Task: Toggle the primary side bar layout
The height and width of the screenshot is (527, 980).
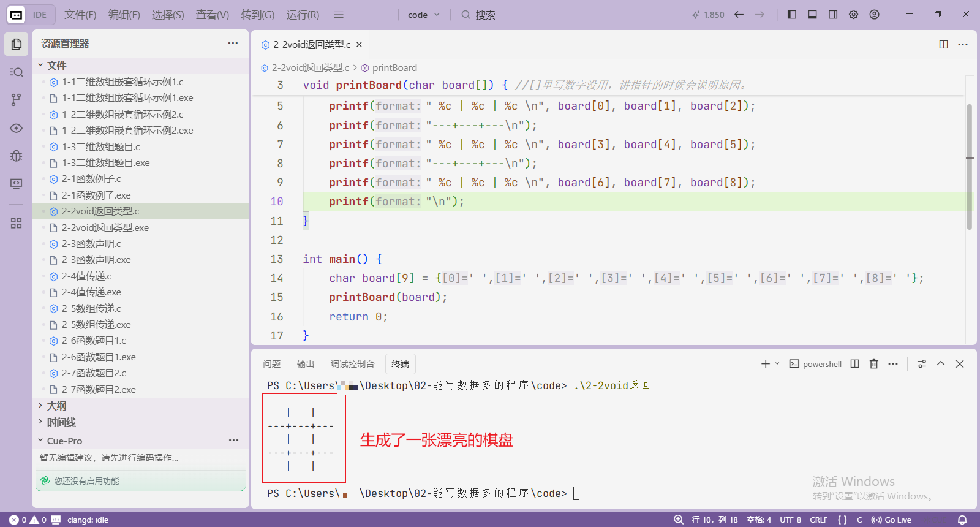Action: pyautogui.click(x=792, y=15)
